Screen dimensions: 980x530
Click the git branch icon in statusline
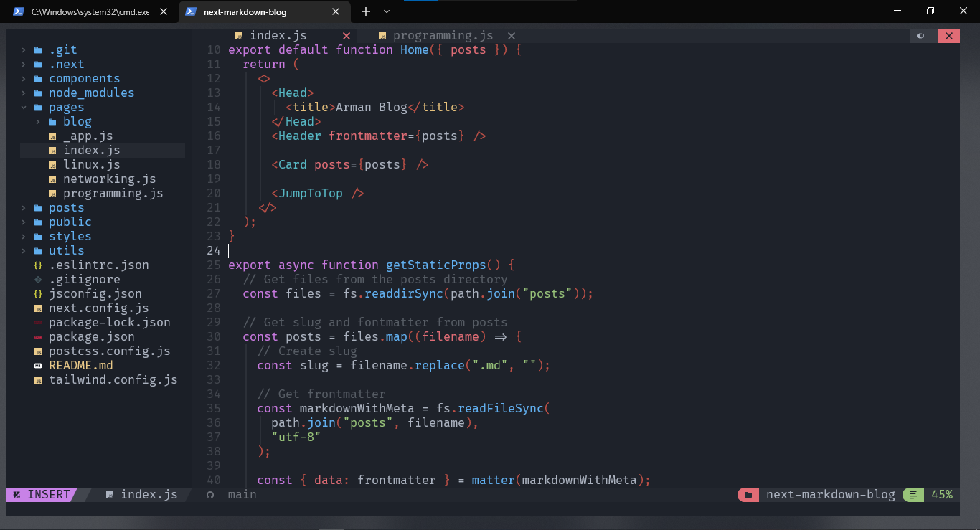pyautogui.click(x=210, y=495)
